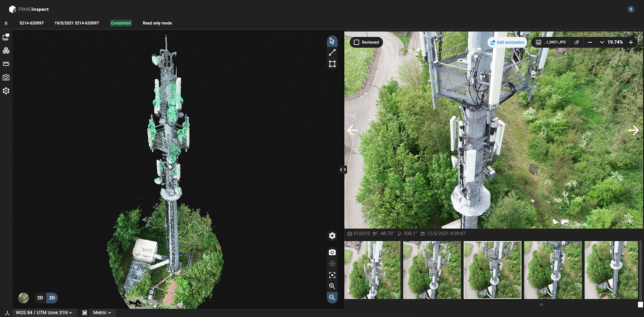Open 3D viewer settings gear
This screenshot has height=317, width=644.
332,236
